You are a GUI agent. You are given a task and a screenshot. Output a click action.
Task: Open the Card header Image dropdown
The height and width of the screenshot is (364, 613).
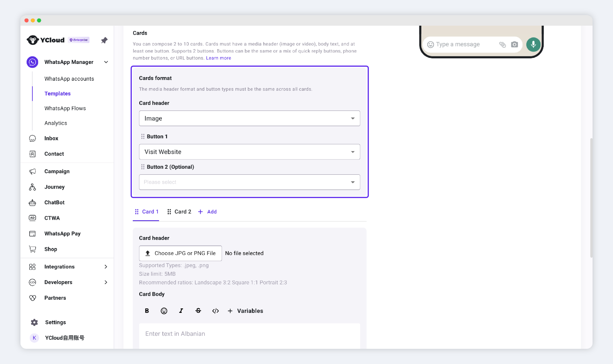pos(249,118)
